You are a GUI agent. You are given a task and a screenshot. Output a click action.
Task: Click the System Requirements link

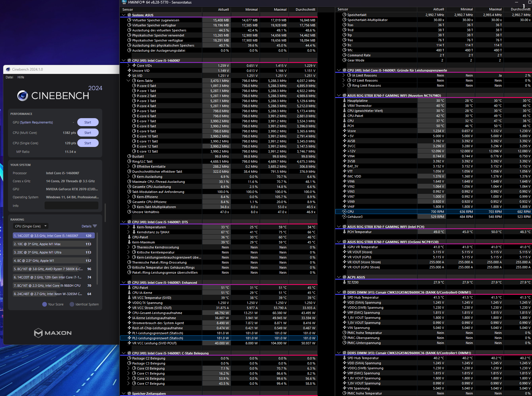point(36,122)
